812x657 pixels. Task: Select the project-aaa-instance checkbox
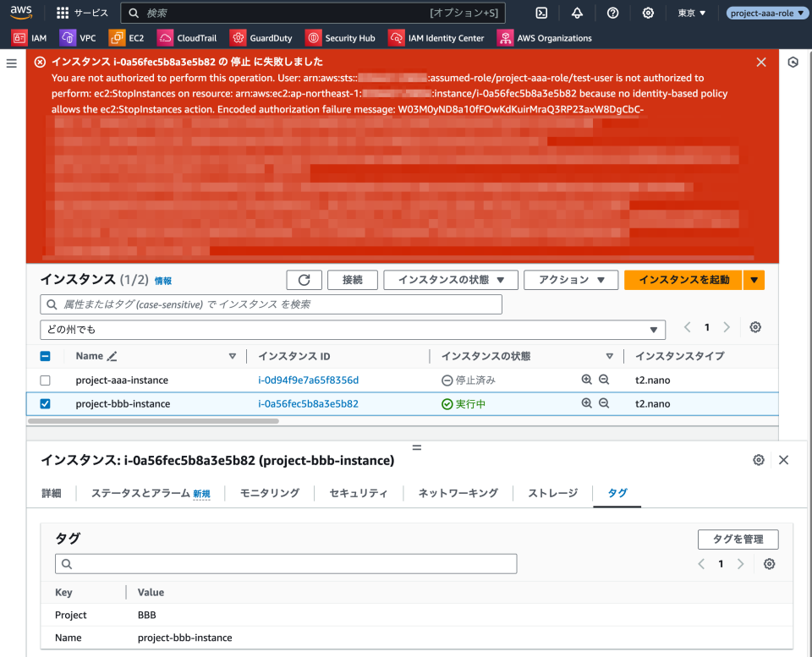tap(46, 380)
